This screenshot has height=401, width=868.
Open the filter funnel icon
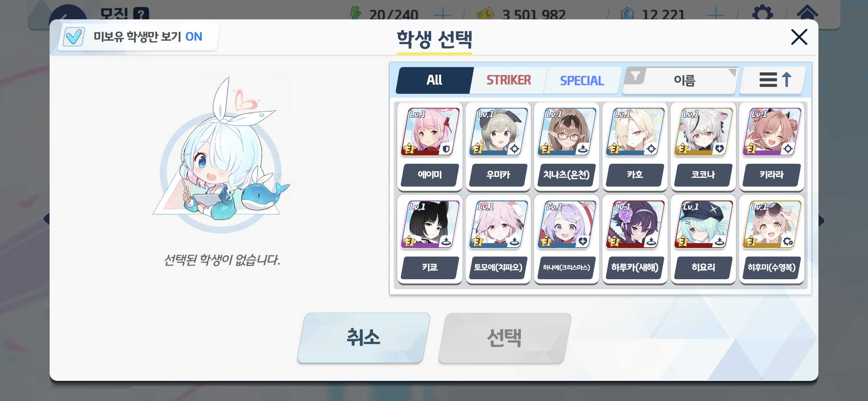(x=635, y=76)
